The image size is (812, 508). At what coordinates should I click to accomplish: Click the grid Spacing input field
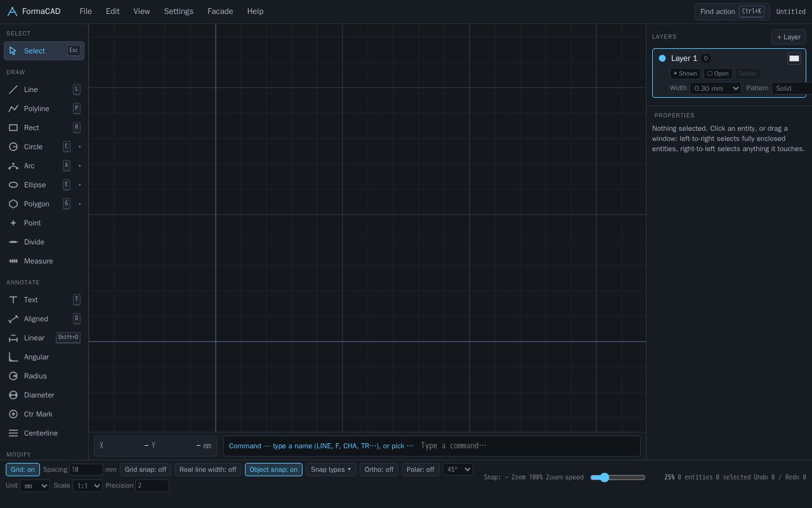click(86, 469)
